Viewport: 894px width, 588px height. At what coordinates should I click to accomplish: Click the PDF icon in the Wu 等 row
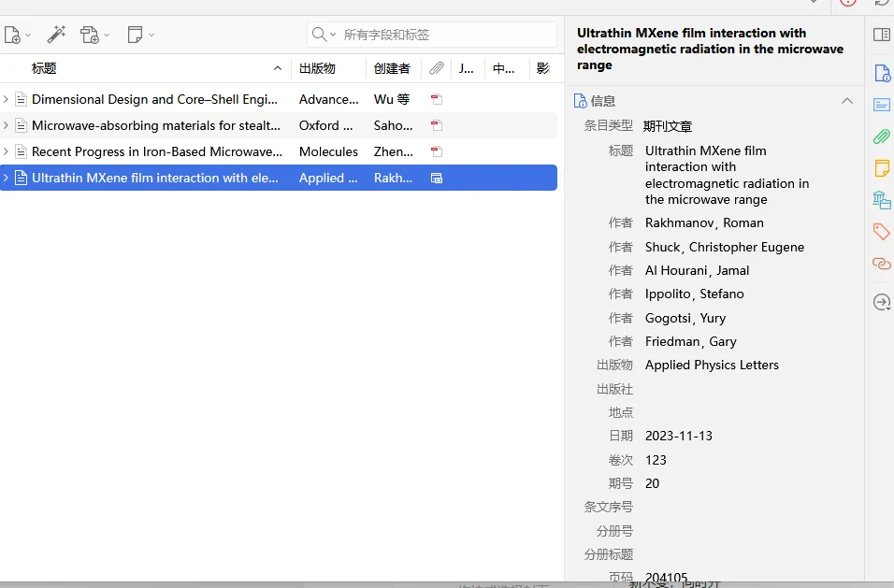tap(437, 99)
